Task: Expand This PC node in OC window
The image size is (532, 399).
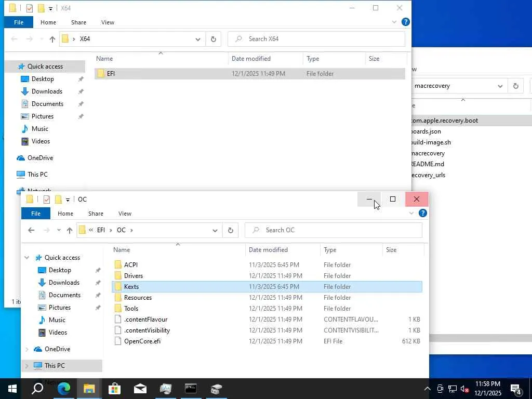Action: click(27, 366)
